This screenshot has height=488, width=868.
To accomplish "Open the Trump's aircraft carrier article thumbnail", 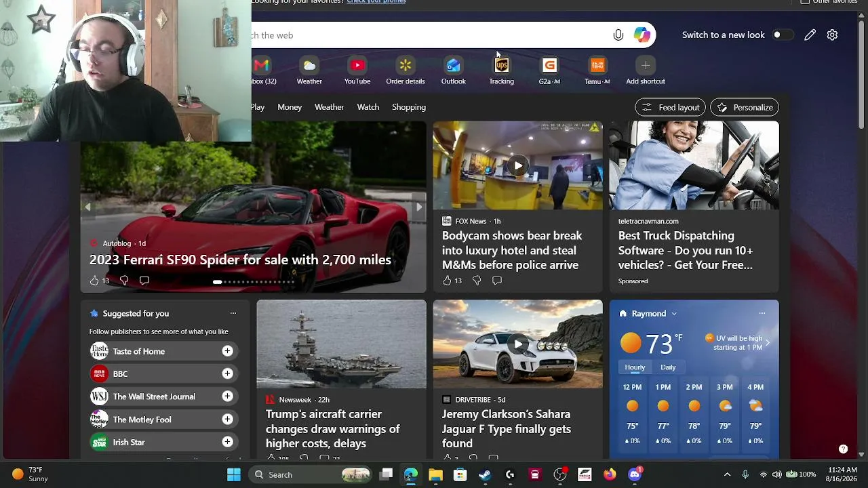I will tap(342, 344).
